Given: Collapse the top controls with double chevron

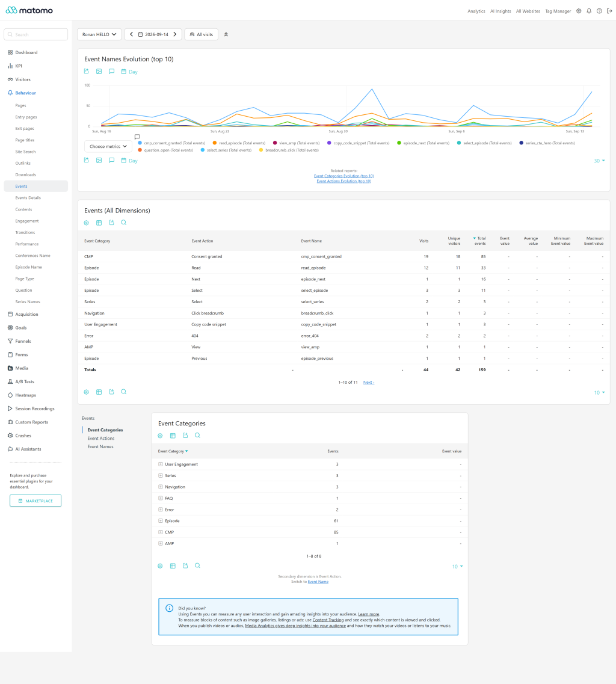Looking at the screenshot, I should [x=226, y=34].
